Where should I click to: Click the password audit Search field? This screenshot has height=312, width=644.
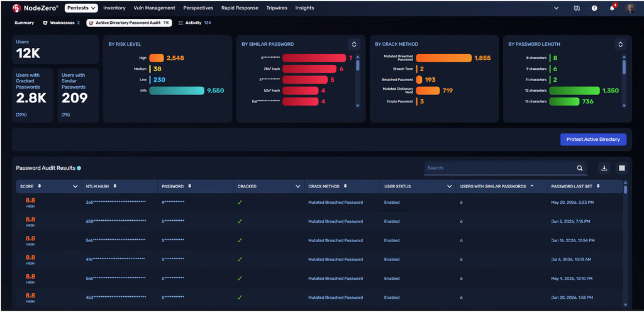point(500,168)
